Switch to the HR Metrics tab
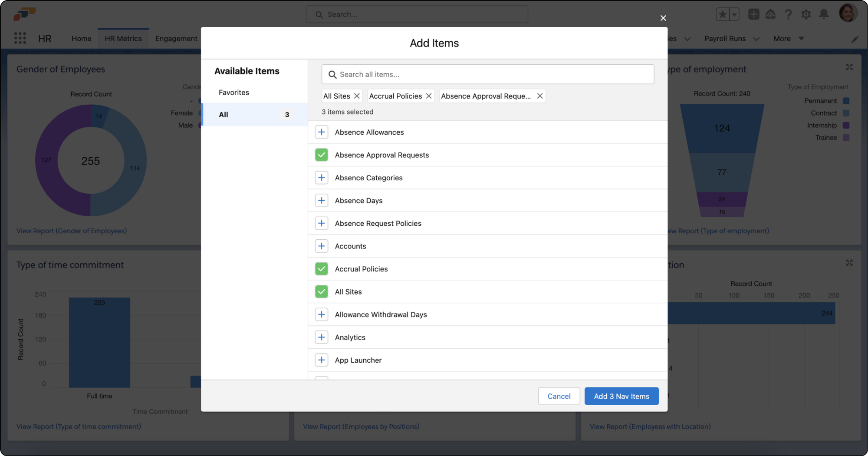868x456 pixels. pos(123,38)
